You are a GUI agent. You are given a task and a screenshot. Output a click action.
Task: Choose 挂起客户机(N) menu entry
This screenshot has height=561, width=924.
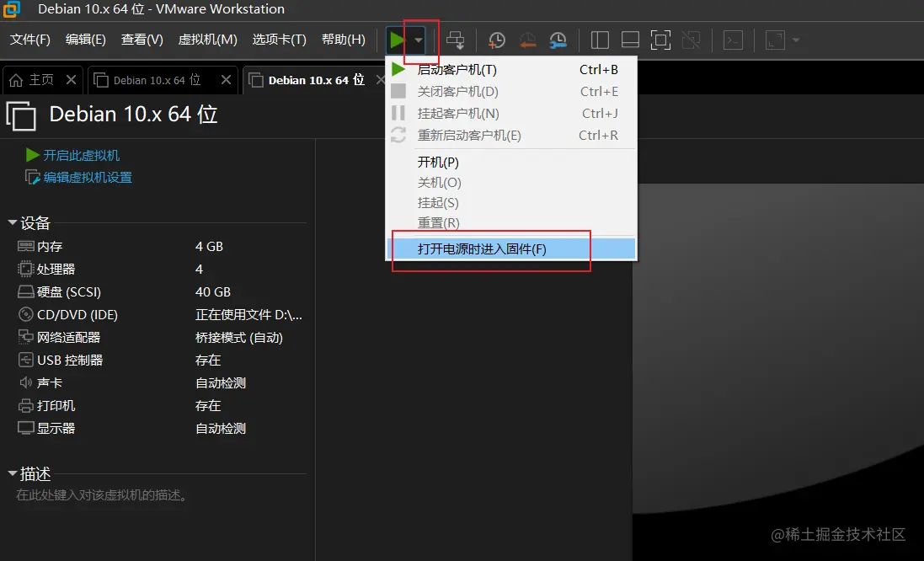511,113
